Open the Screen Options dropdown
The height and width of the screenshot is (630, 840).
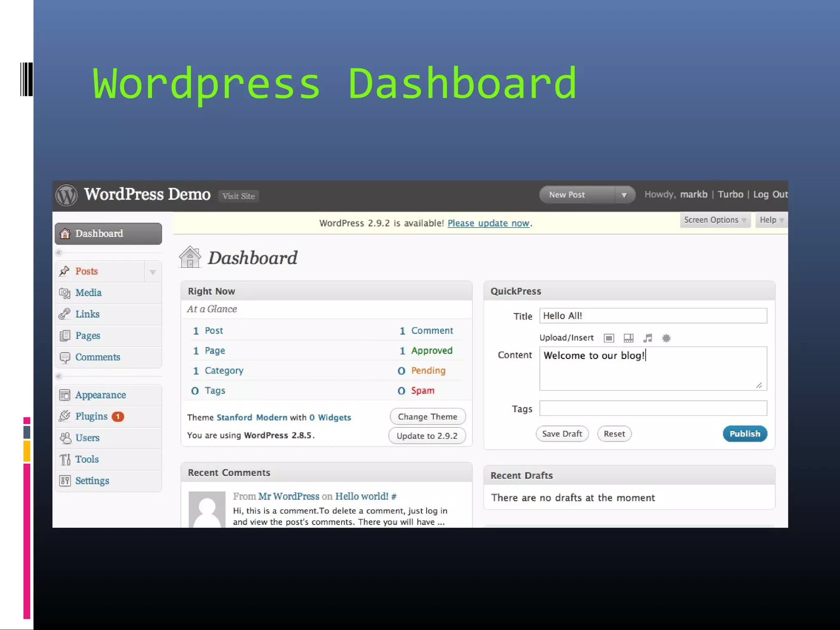pyautogui.click(x=714, y=220)
